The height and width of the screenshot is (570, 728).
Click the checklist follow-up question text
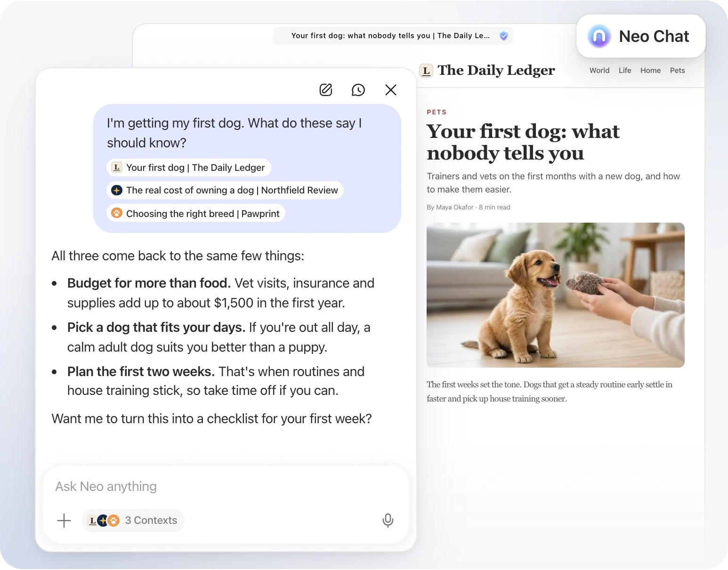click(211, 418)
